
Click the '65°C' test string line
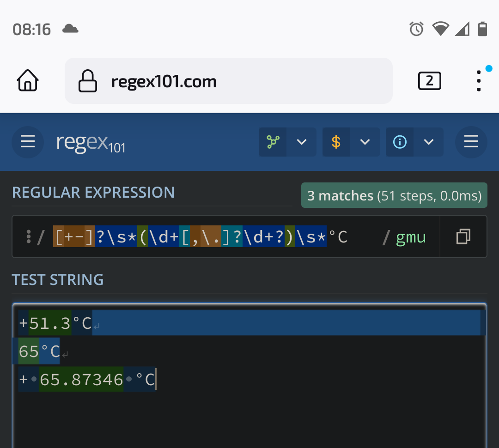pyautogui.click(x=39, y=351)
